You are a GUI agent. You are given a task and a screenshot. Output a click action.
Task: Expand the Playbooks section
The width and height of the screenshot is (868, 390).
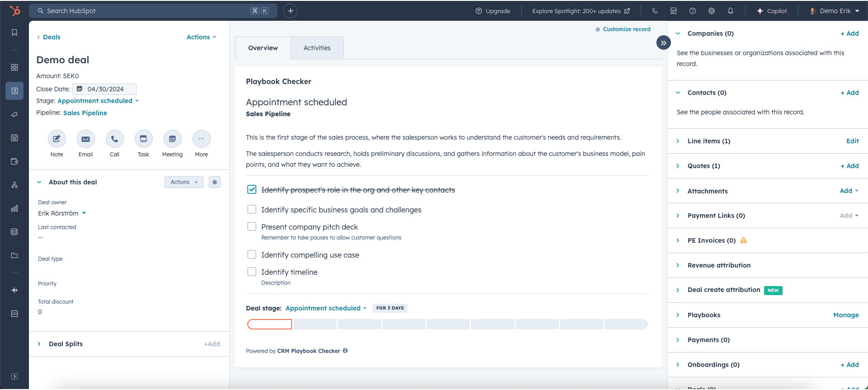pos(678,315)
